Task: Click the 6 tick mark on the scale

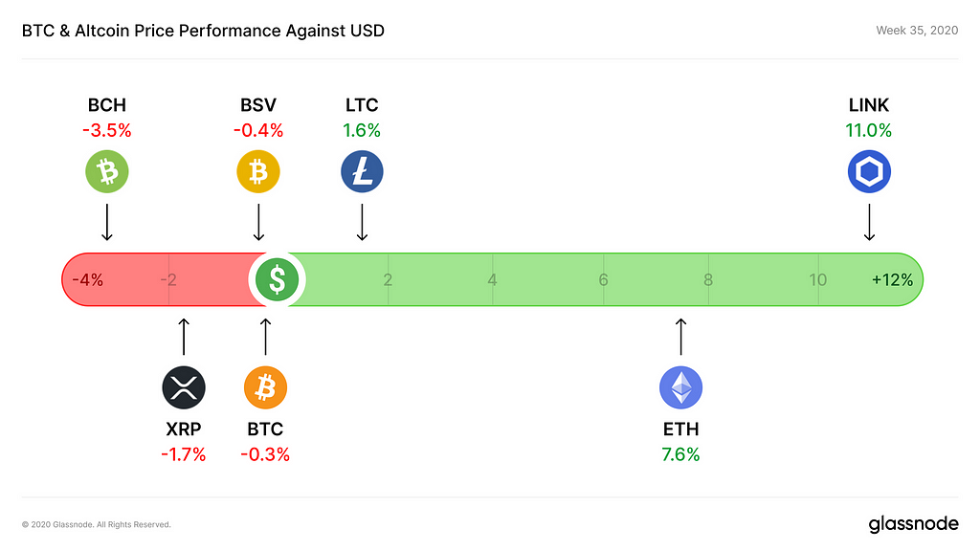Action: [x=603, y=280]
